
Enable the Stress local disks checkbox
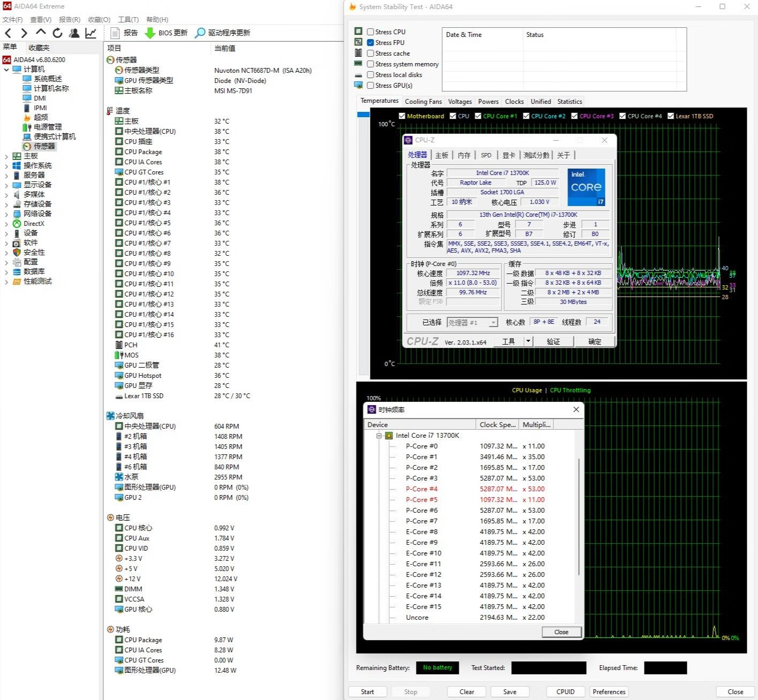tap(370, 74)
